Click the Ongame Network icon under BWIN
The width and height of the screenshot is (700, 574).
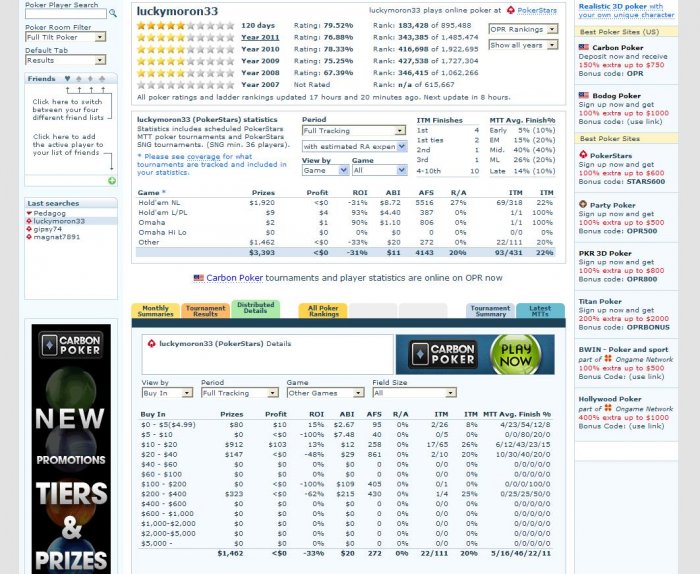(x=608, y=358)
